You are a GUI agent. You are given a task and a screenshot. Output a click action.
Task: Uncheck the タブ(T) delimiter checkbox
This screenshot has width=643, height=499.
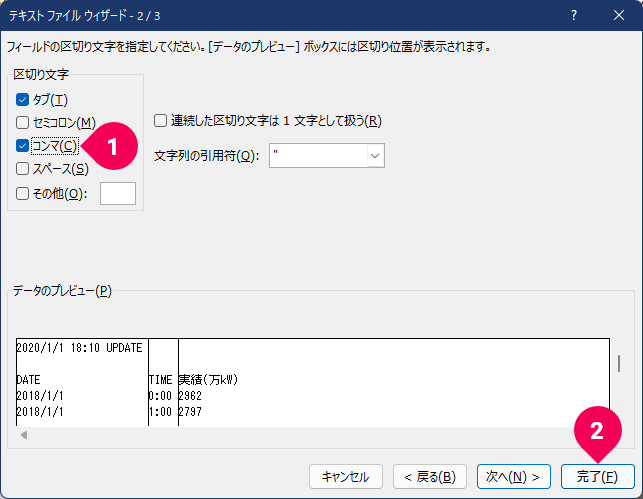pos(23,100)
